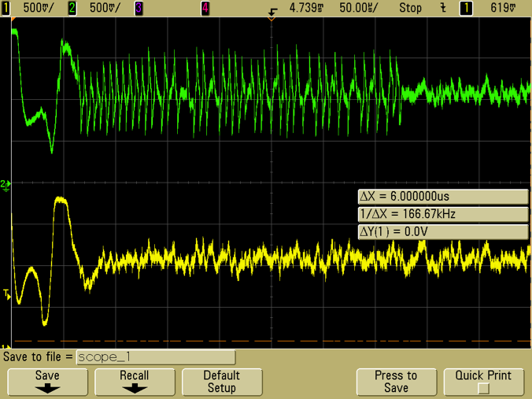Click the trigger level T marker
532x399 pixels.
(7, 294)
